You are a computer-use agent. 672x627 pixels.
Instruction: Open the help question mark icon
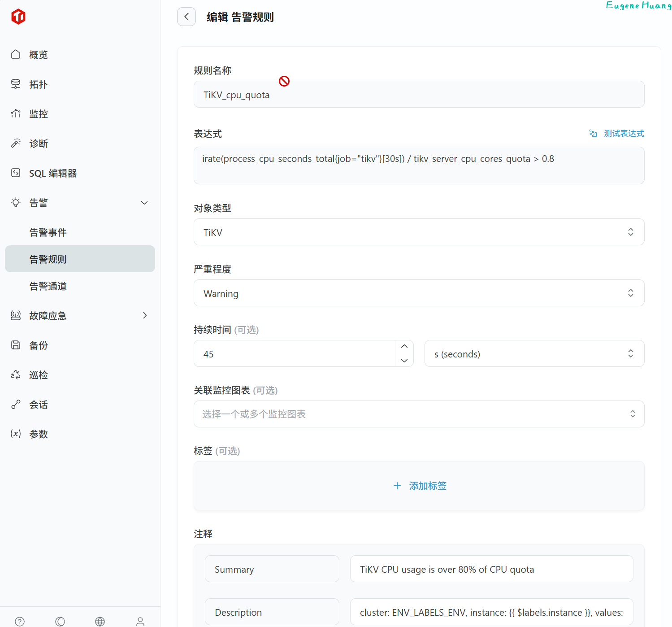pyautogui.click(x=20, y=621)
